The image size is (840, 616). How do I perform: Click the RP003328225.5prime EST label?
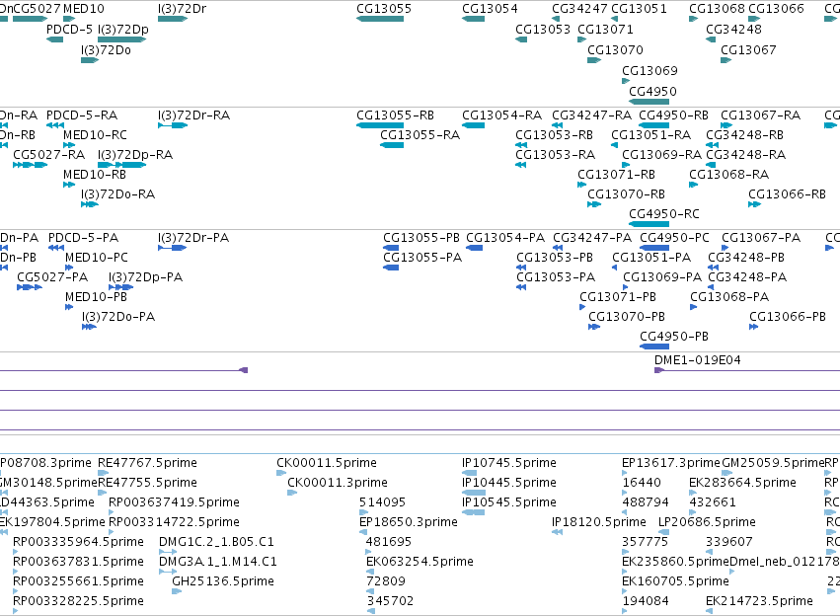tap(78, 601)
